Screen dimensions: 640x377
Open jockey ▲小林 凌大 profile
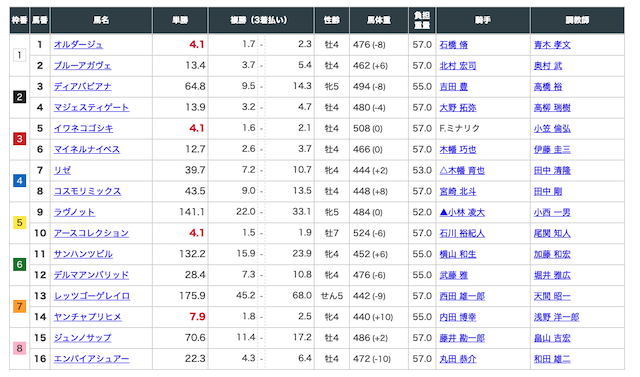462,212
